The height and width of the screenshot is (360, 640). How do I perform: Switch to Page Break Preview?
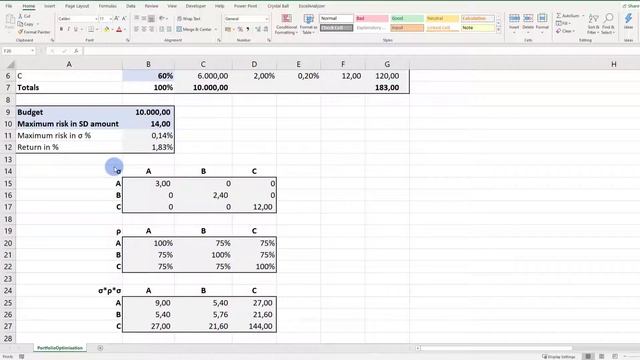click(x=615, y=356)
